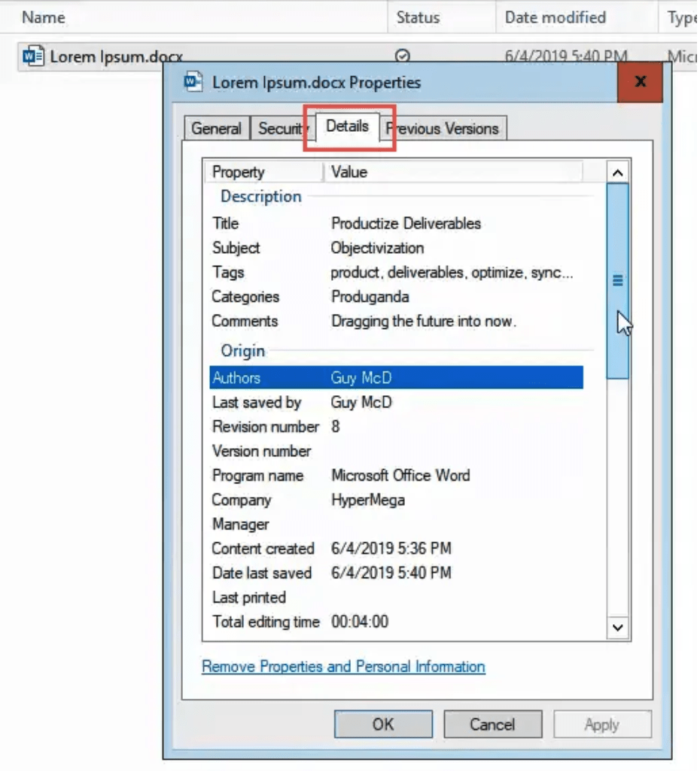This screenshot has width=700, height=771.
Task: Select the Manager row
Action: click(396, 524)
